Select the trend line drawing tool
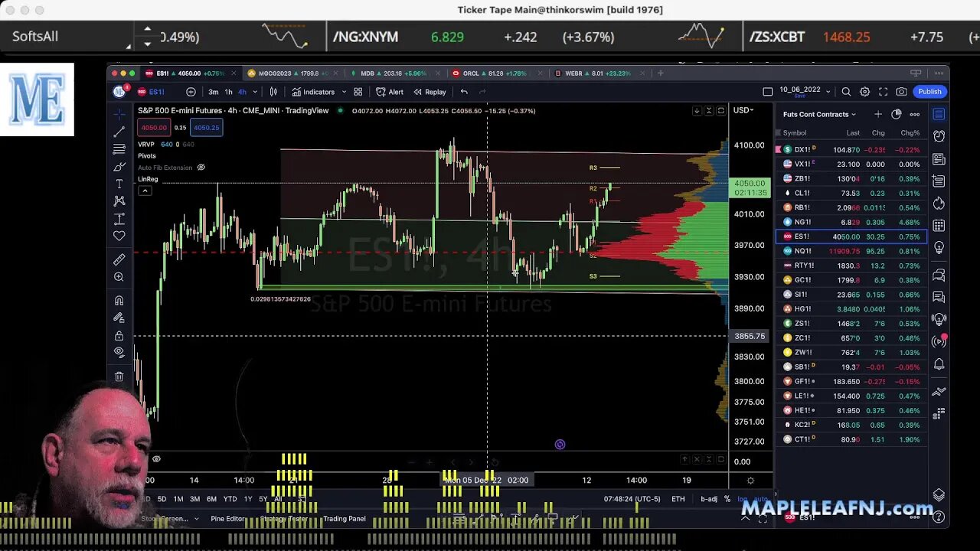980x551 pixels. [x=119, y=132]
